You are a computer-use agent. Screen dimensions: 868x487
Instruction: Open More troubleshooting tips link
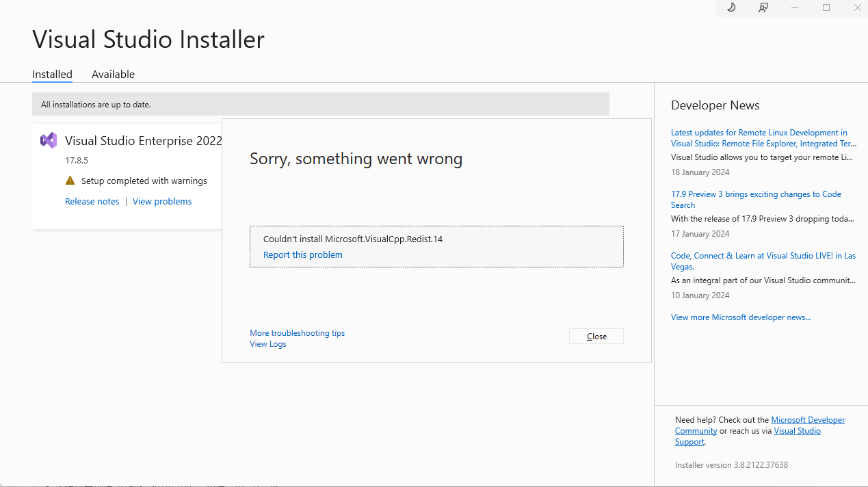click(x=297, y=333)
